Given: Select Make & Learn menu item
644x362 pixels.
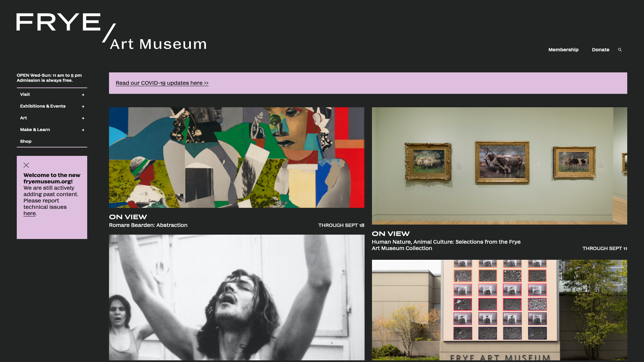Looking at the screenshot, I should pyautogui.click(x=35, y=130).
